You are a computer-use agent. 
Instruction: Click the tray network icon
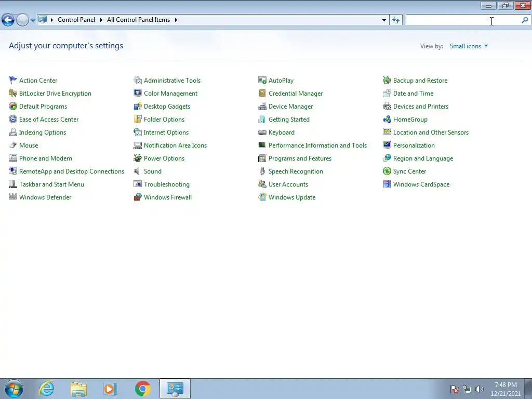tap(467, 389)
